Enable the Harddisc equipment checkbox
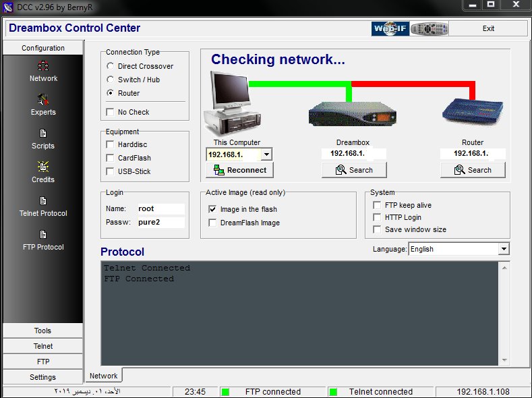The image size is (532, 398). point(110,144)
